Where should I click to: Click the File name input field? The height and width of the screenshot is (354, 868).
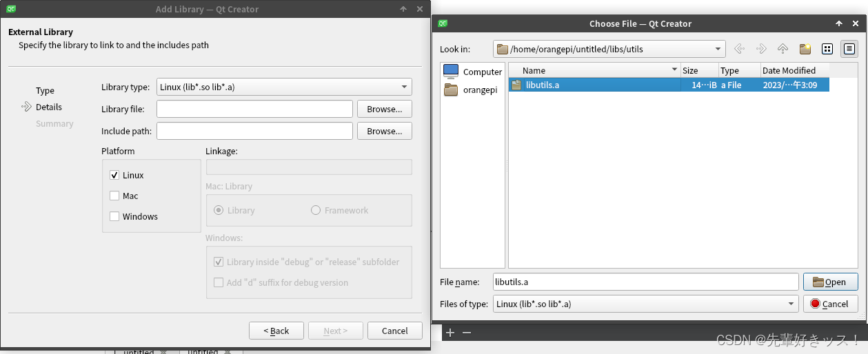tap(646, 282)
